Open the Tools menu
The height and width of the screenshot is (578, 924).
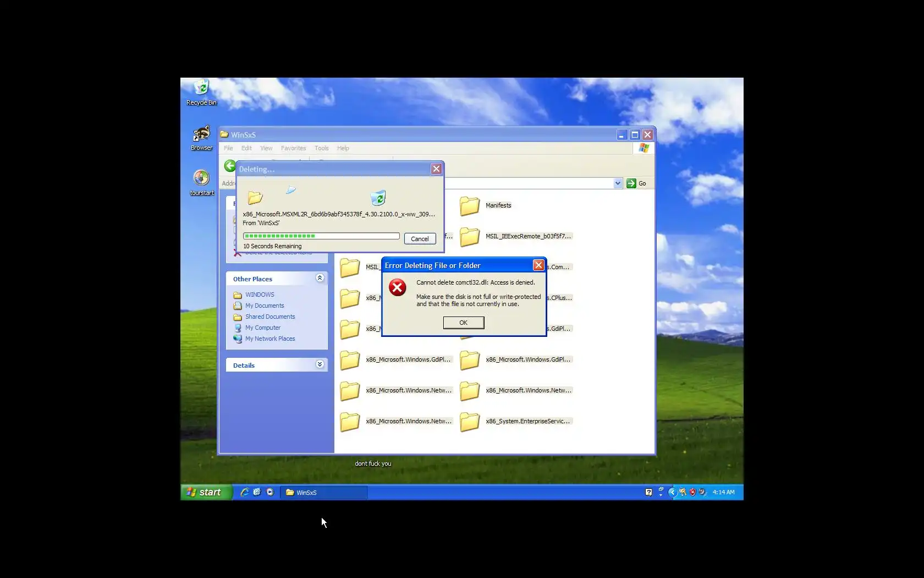pyautogui.click(x=322, y=148)
